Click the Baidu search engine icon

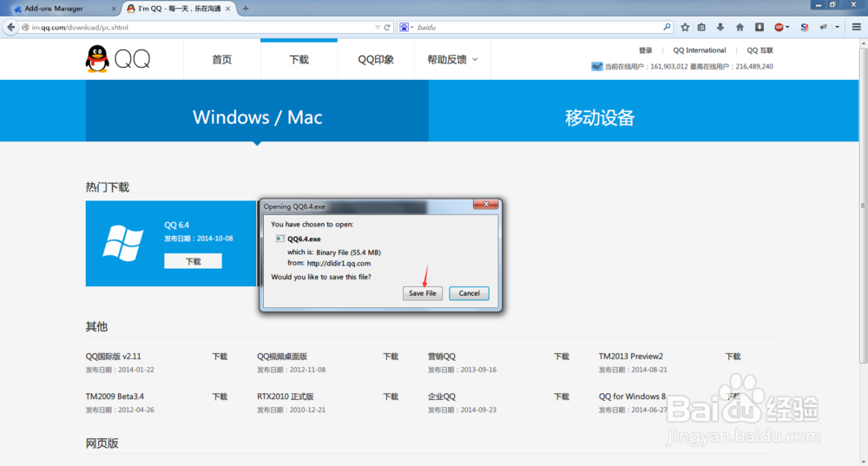pyautogui.click(x=404, y=27)
